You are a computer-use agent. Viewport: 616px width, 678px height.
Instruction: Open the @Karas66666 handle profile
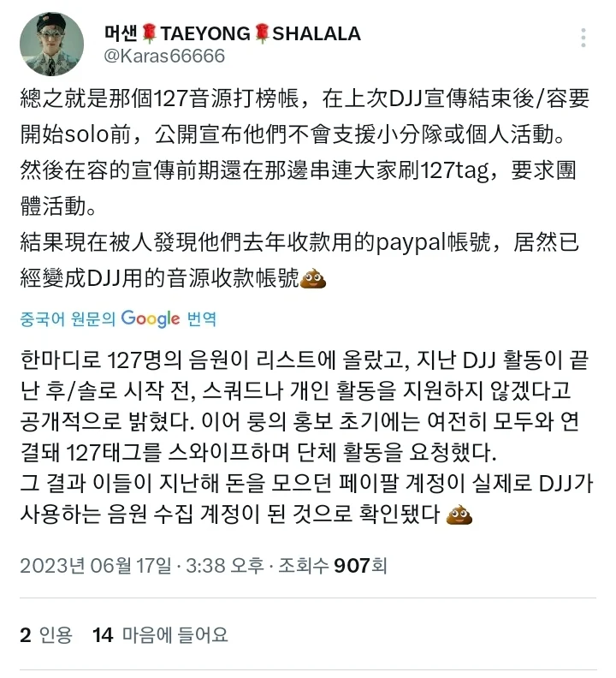[x=164, y=56]
